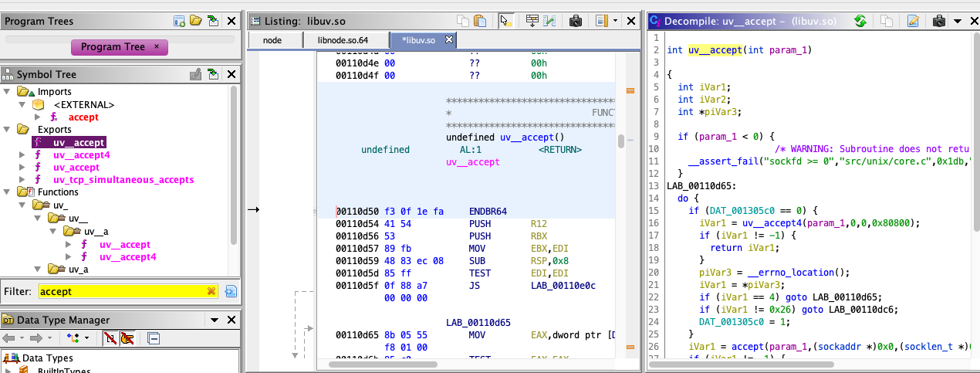Create a new tree view in Program Trees
The width and height of the screenshot is (980, 373).
click(x=179, y=21)
